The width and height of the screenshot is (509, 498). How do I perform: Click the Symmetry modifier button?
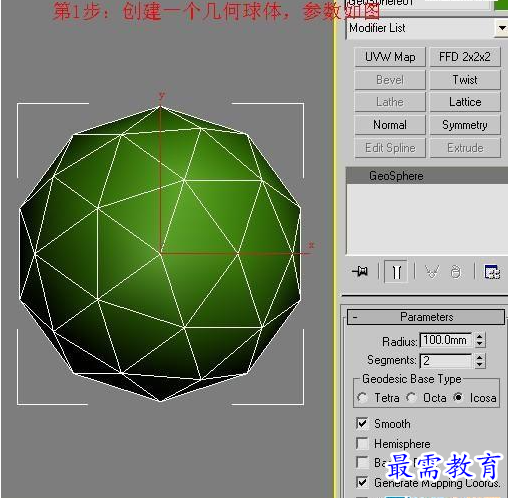pos(465,125)
